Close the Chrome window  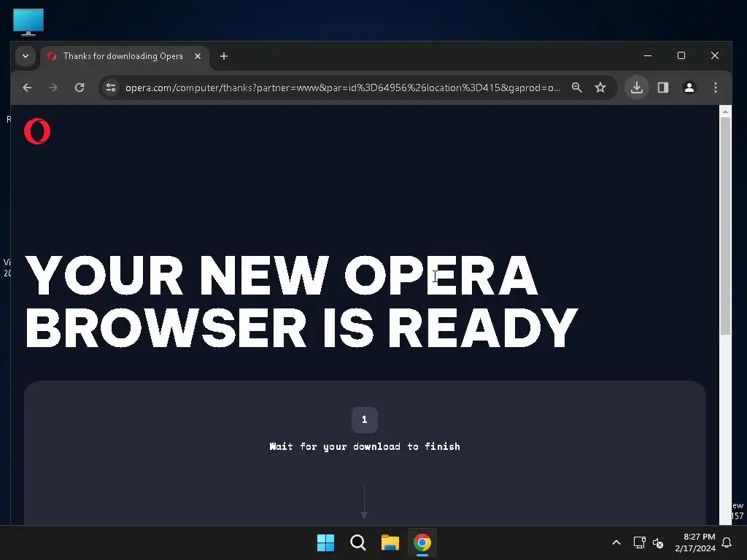coord(715,55)
